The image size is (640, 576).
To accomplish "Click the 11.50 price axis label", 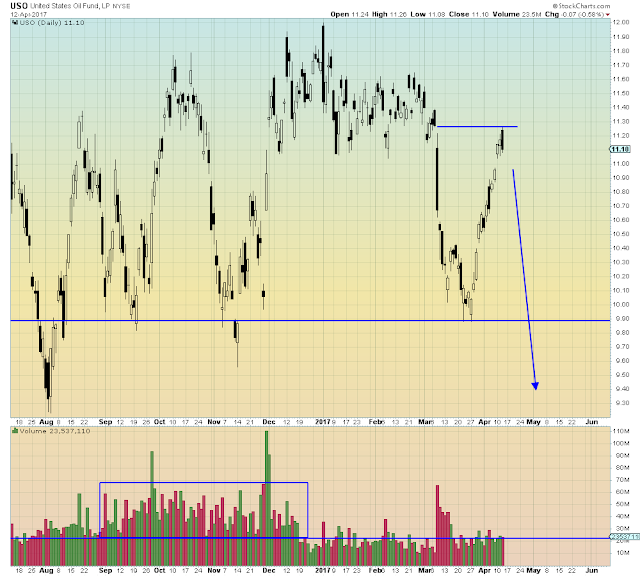I will coord(621,93).
